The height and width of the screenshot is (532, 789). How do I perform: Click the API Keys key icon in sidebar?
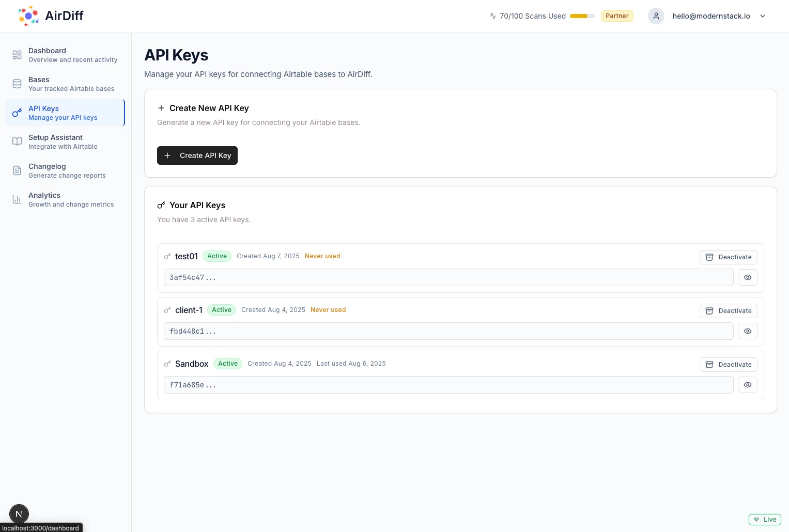[17, 113]
